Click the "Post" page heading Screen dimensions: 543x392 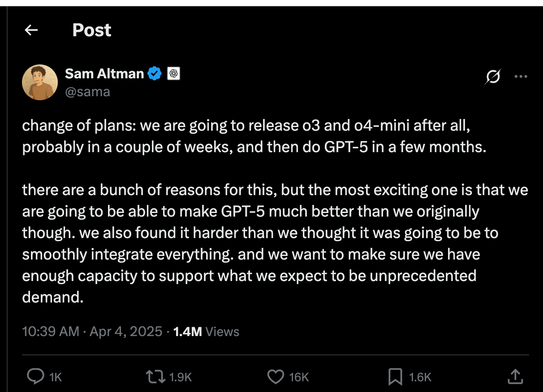pos(91,30)
